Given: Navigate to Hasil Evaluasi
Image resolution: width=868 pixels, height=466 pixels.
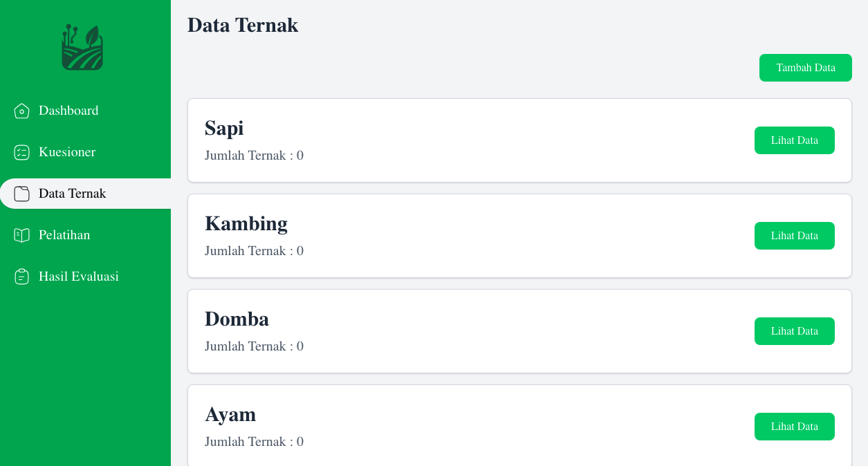Looking at the screenshot, I should (79, 277).
